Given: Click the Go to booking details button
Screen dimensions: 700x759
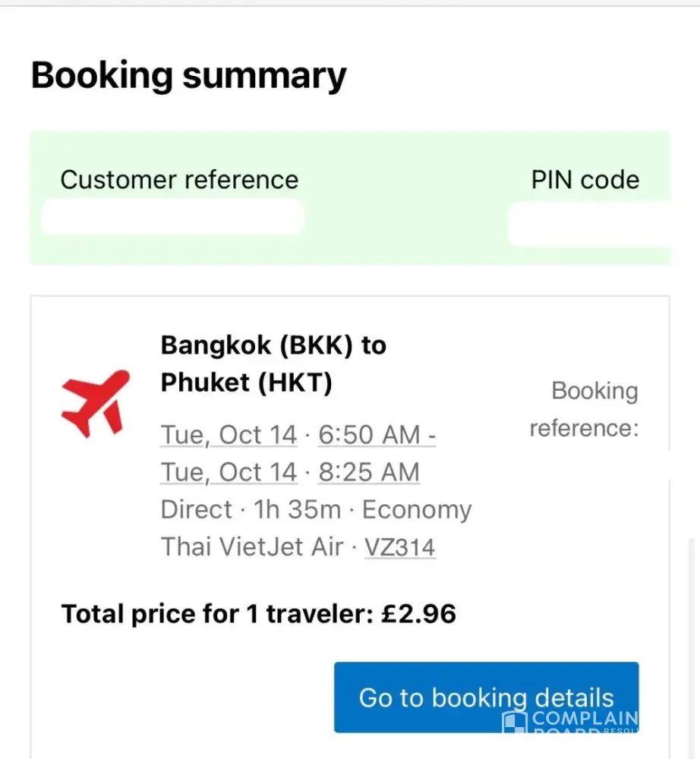Looking at the screenshot, I should (x=486, y=698).
